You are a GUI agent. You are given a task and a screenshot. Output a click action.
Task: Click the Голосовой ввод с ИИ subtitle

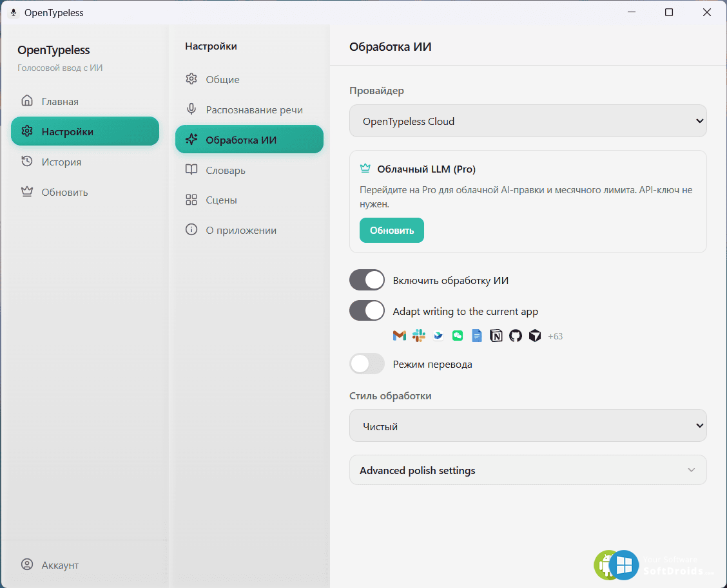coord(60,68)
